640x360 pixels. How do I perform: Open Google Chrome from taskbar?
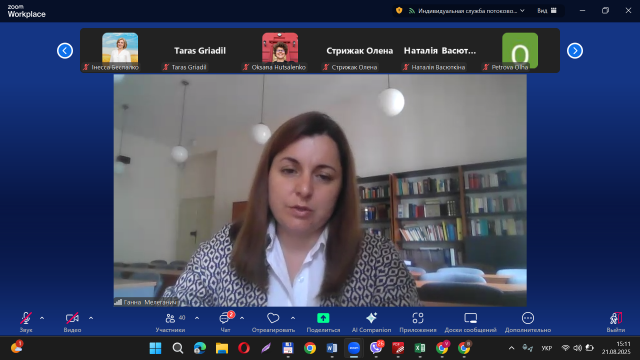(x=310, y=348)
